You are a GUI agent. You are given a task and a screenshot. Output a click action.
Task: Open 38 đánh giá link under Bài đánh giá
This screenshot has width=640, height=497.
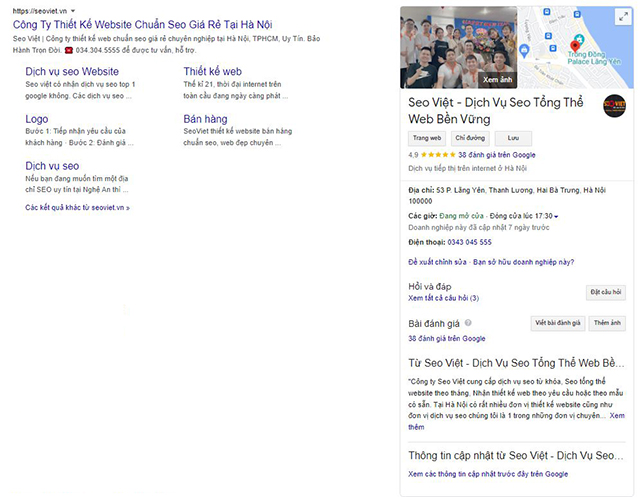pyautogui.click(x=447, y=339)
